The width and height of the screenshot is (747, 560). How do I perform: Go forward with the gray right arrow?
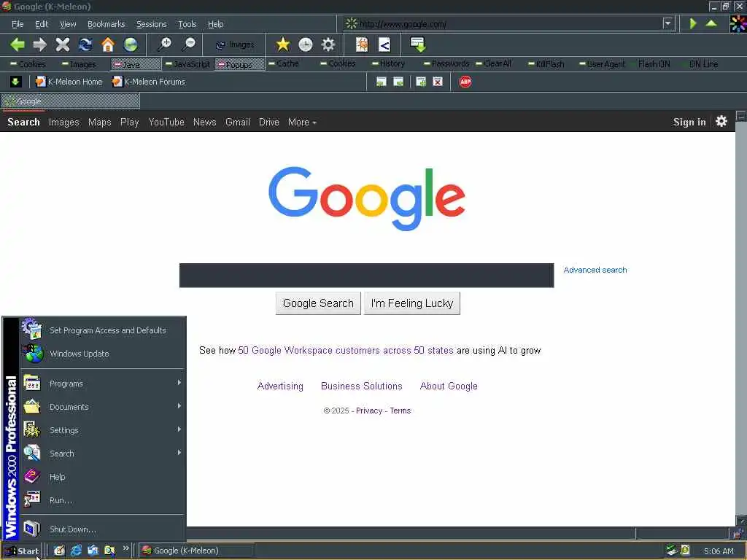40,44
